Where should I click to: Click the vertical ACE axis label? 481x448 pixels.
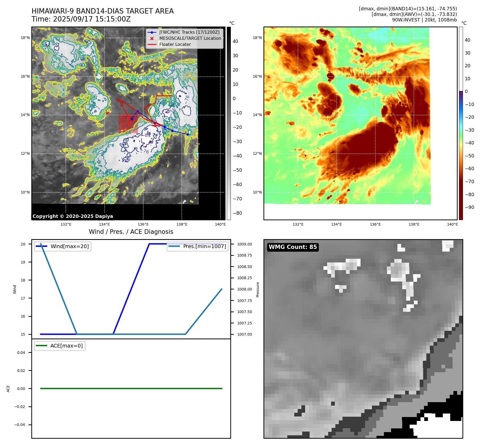click(x=8, y=389)
